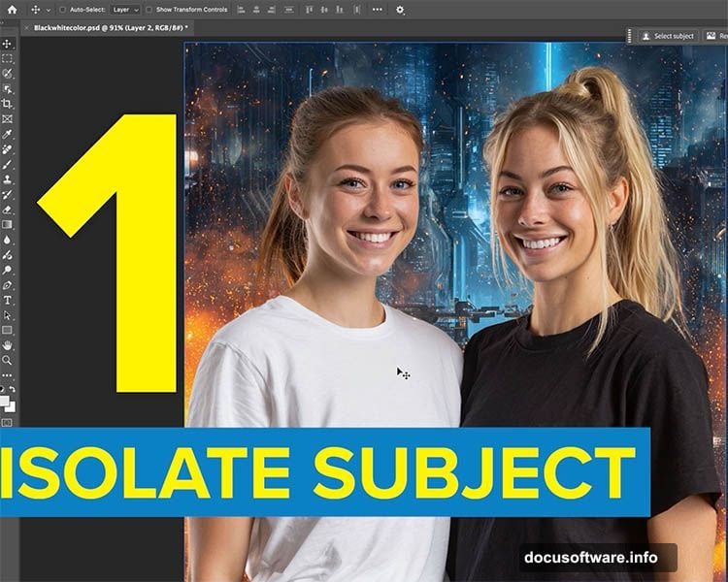
Task: Click the Home icon in options bar
Action: 13,10
